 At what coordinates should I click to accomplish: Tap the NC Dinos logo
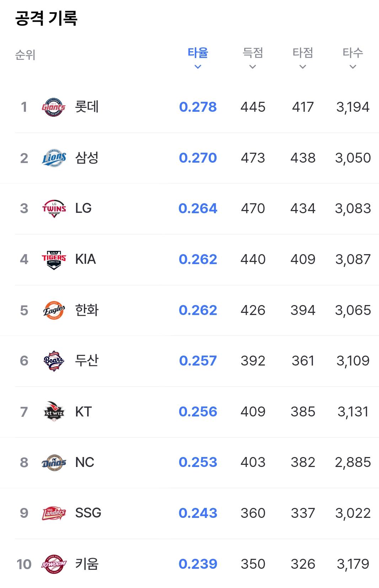[x=54, y=462]
